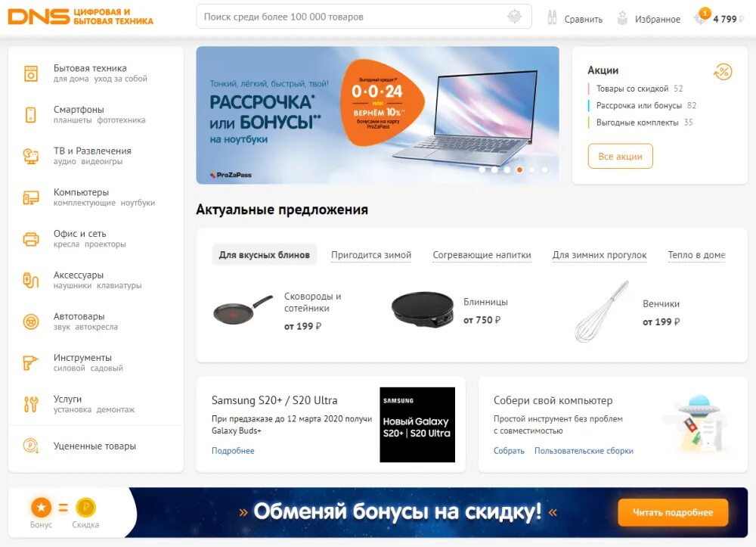The height and width of the screenshot is (547, 756).
Task: Click the Инструменты drill icon
Action: [x=31, y=362]
